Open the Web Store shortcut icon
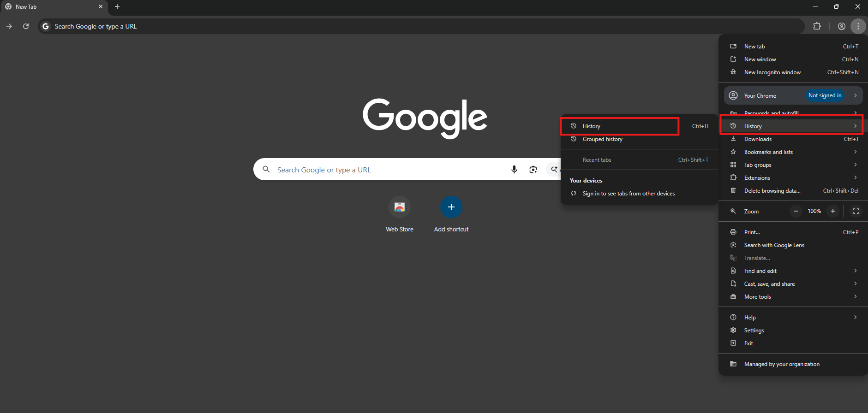 tap(400, 207)
